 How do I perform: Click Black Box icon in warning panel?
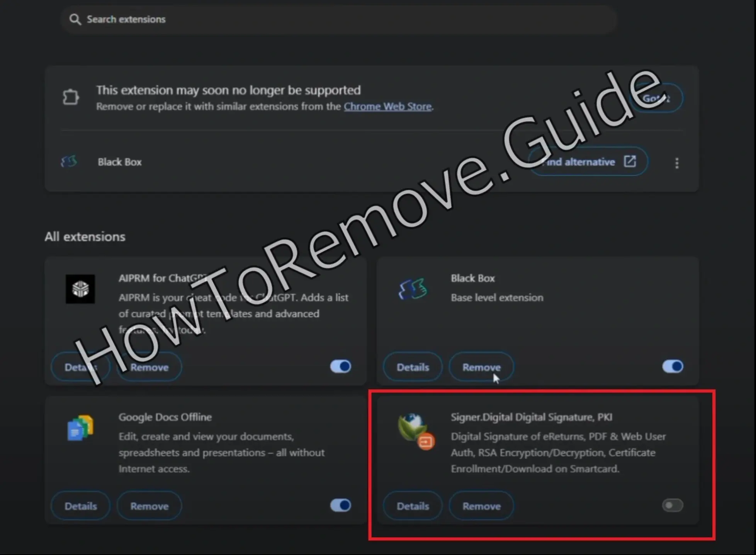click(69, 161)
